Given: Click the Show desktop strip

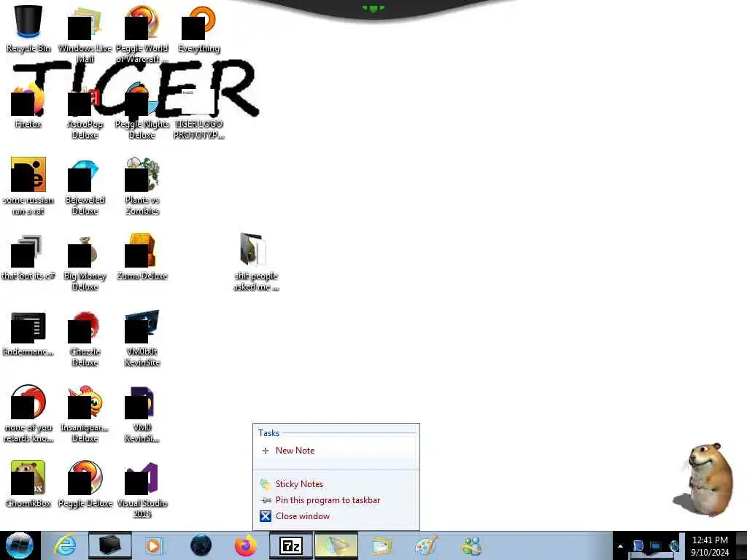Looking at the screenshot, I should [741, 545].
